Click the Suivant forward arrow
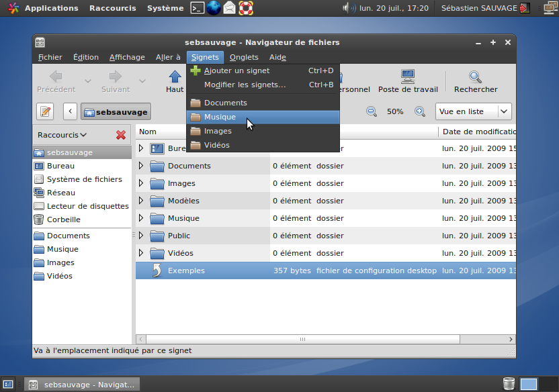The width and height of the screenshot is (559, 392). (x=115, y=77)
